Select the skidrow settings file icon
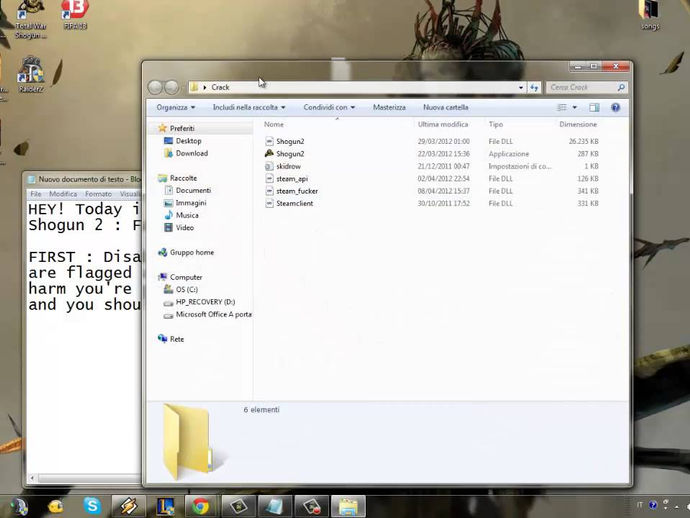690x518 pixels. [269, 166]
